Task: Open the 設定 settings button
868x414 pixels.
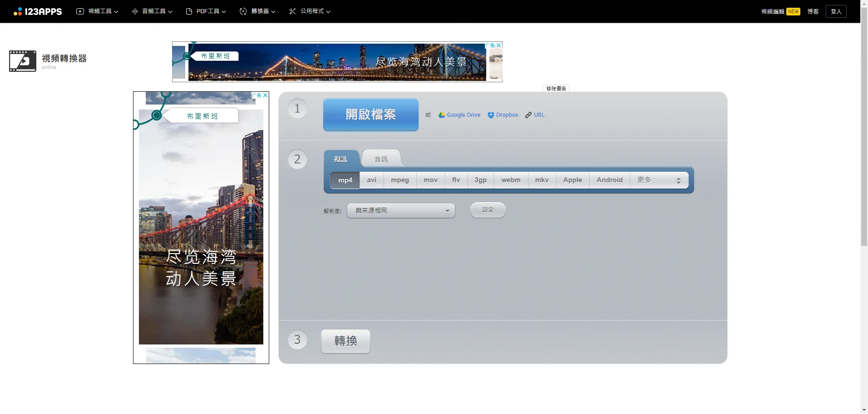Action: point(488,210)
